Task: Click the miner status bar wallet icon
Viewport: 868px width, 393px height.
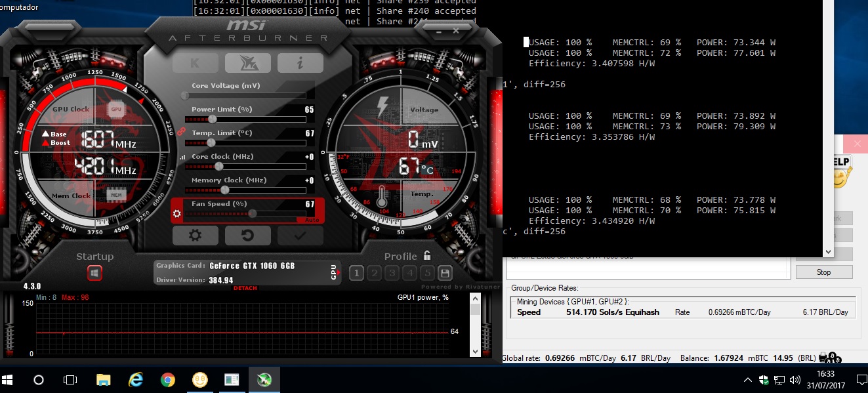Action: point(830,358)
